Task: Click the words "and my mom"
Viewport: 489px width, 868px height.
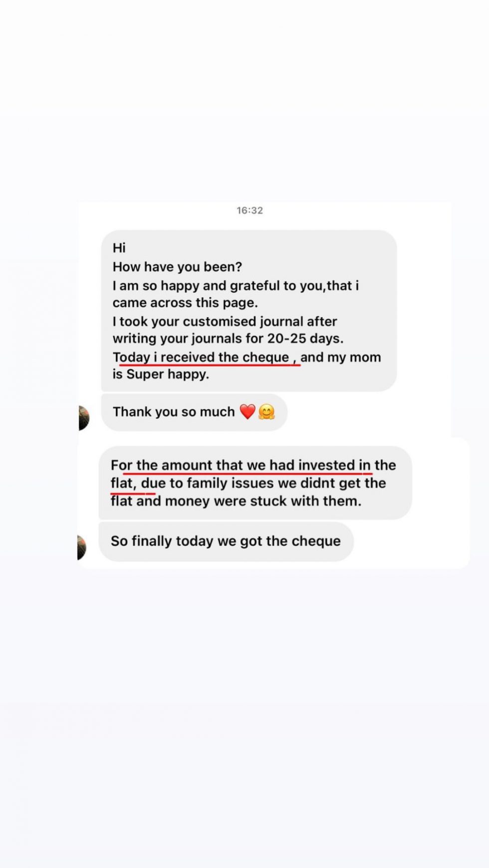Action: [x=341, y=357]
